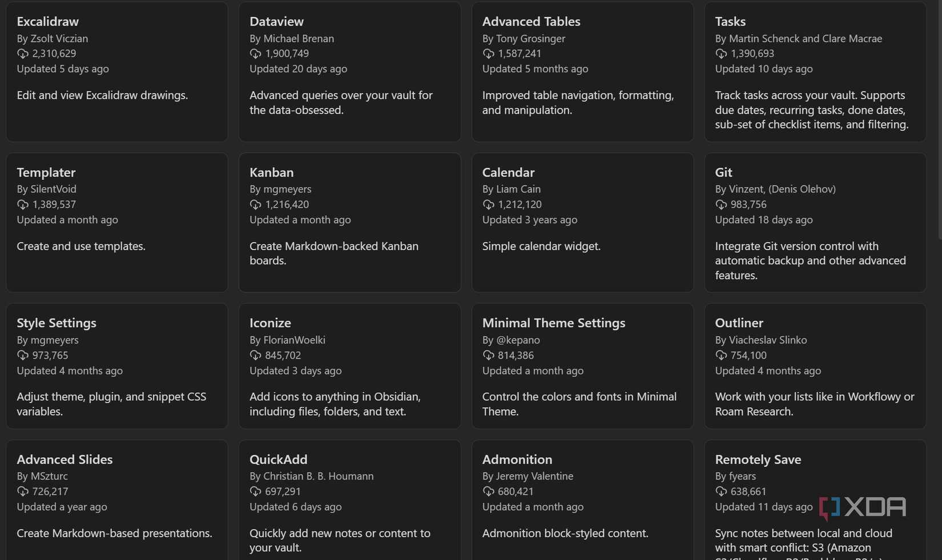Click 'Updated 5 months ago' text
The height and width of the screenshot is (560, 942).
[535, 69]
